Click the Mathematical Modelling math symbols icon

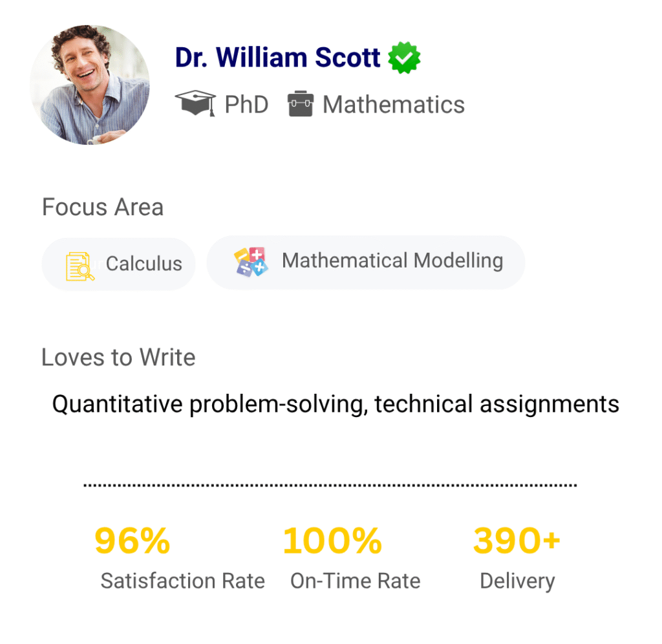[x=250, y=261]
